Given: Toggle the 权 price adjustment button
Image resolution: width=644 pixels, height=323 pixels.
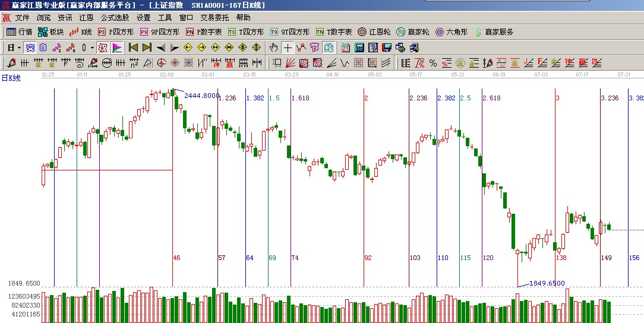Looking at the screenshot, I should click(x=103, y=47).
